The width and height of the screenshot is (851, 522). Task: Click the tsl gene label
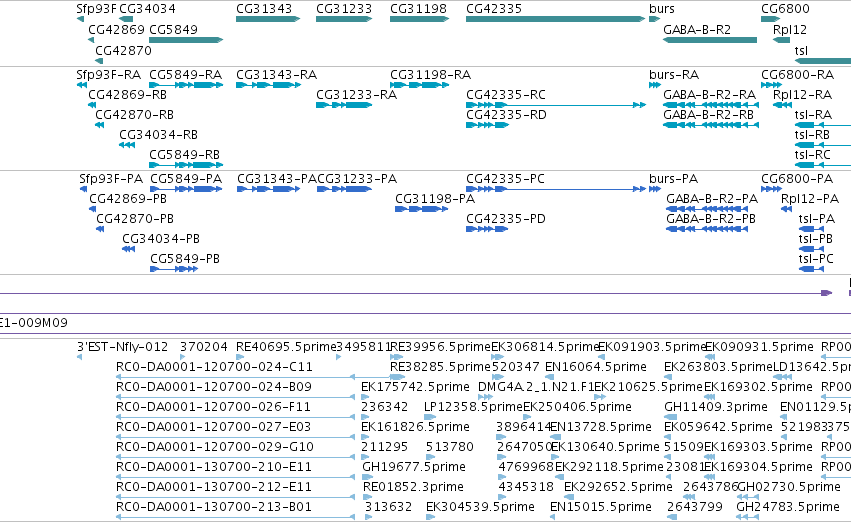[801, 50]
